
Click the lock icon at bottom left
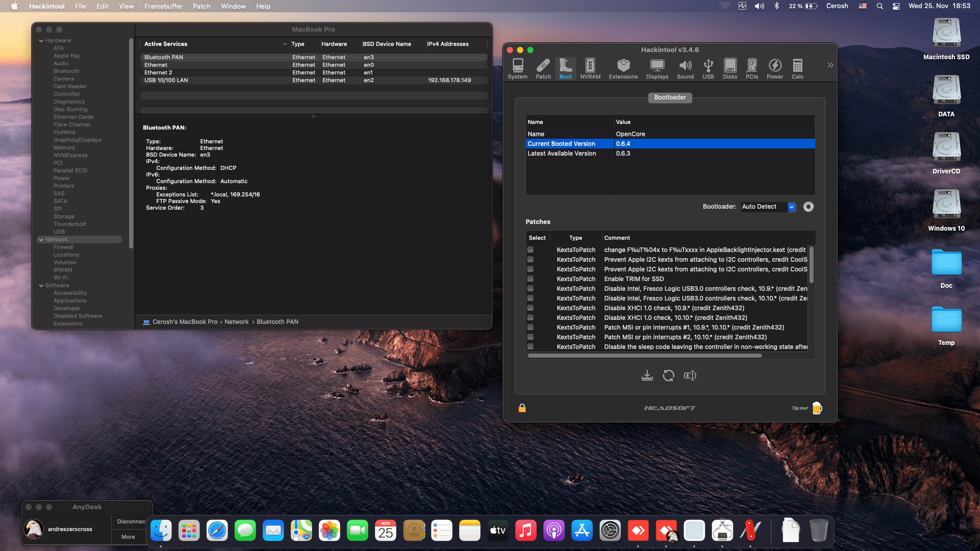pos(522,408)
